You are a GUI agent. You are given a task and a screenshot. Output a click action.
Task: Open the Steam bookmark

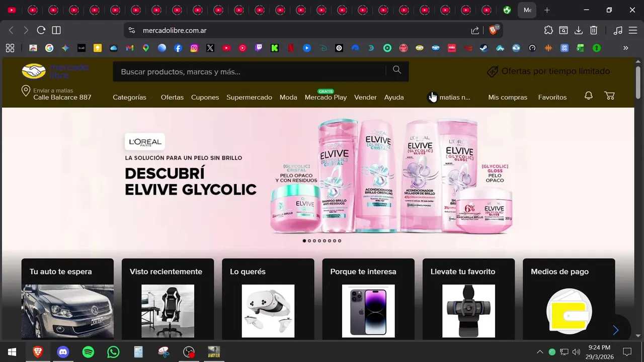pos(484,48)
